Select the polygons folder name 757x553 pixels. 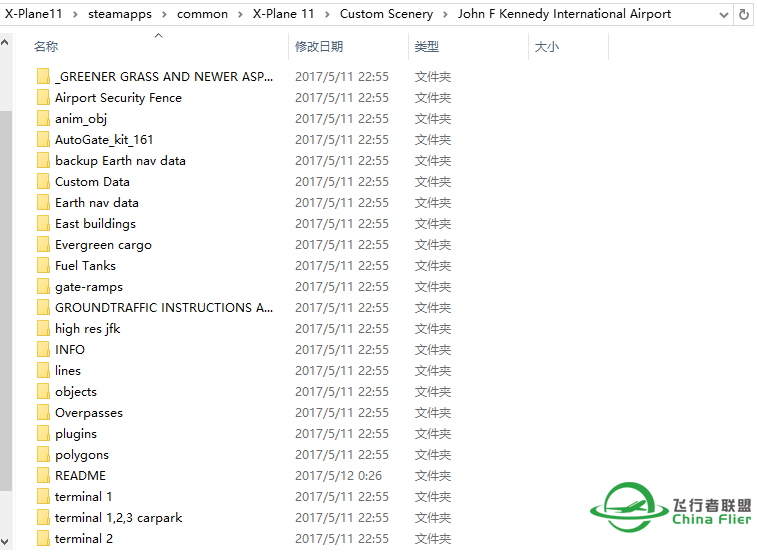82,455
